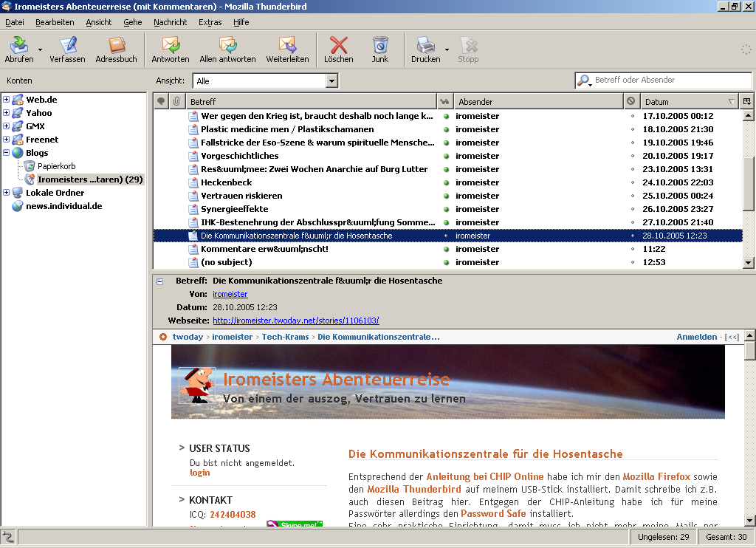Sort by attachment paperclip column
The height and width of the screenshot is (548, 756).
(176, 101)
